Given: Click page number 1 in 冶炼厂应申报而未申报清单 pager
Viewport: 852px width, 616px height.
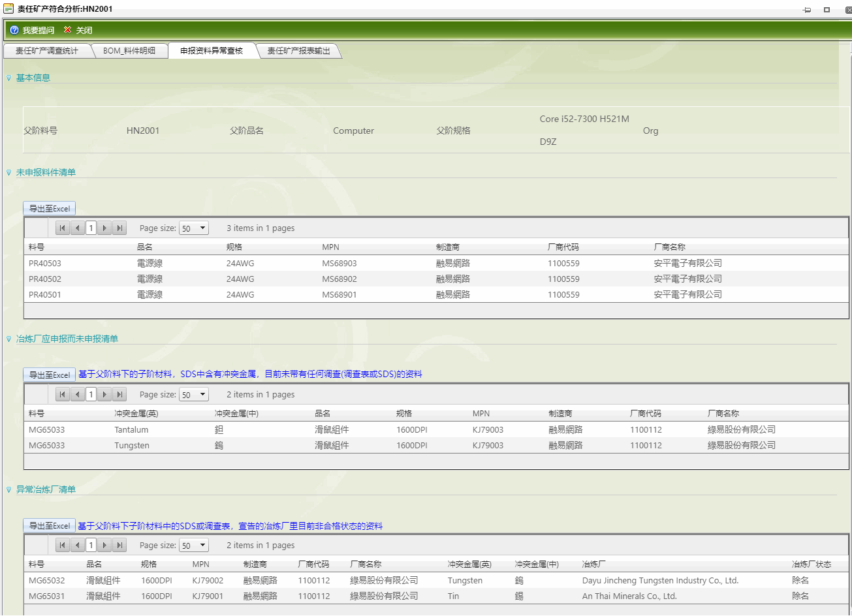Looking at the screenshot, I should (x=91, y=394).
